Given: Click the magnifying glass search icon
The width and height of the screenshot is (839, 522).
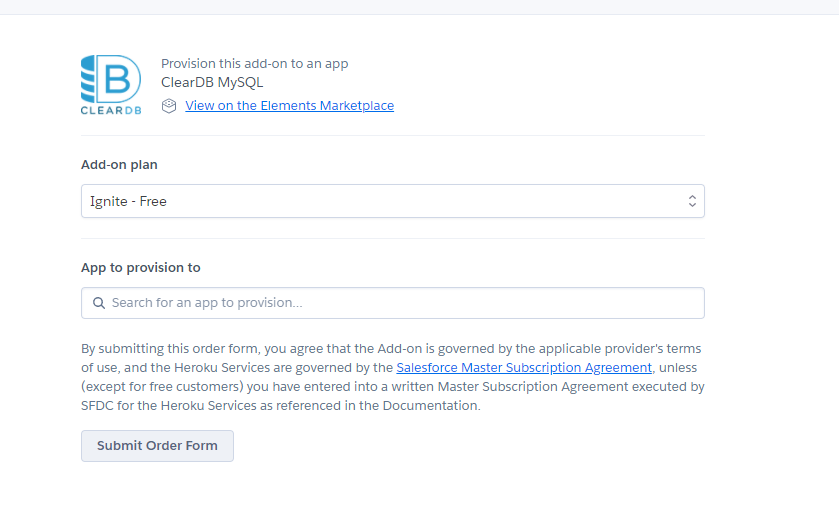Looking at the screenshot, I should tap(99, 303).
